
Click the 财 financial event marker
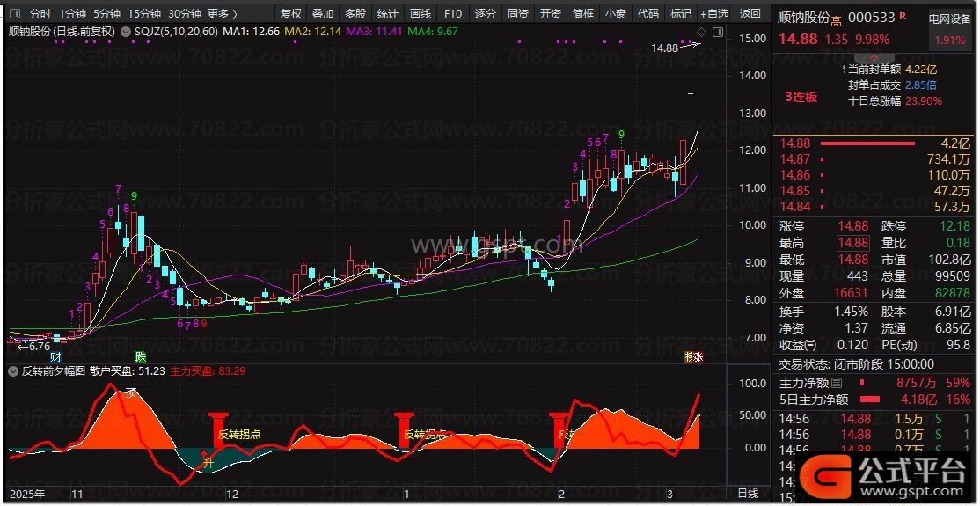coord(55,356)
